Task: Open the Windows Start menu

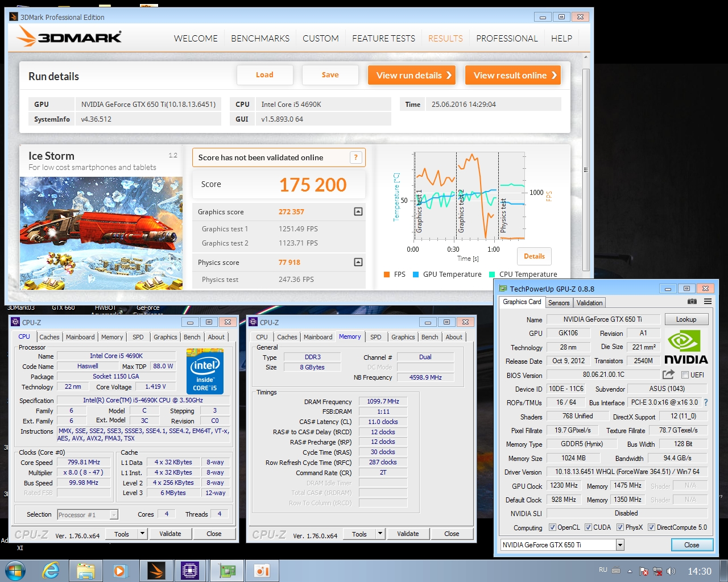Action: coord(15,571)
